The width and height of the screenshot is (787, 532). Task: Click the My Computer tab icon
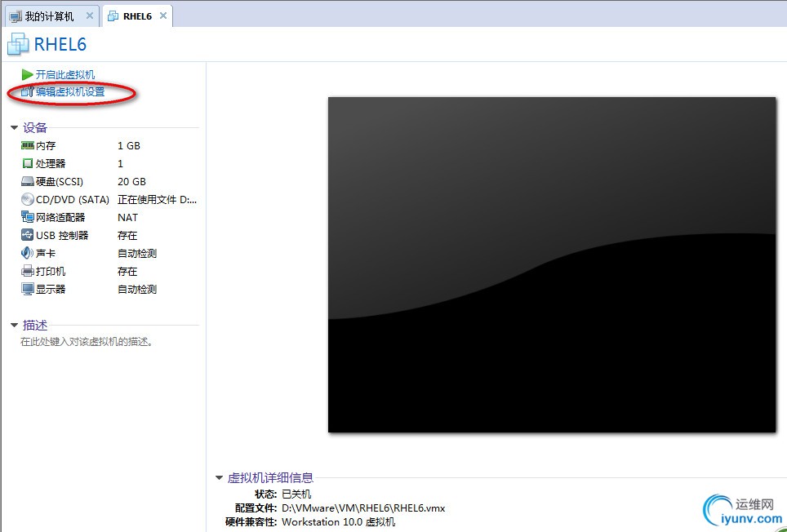click(16, 16)
